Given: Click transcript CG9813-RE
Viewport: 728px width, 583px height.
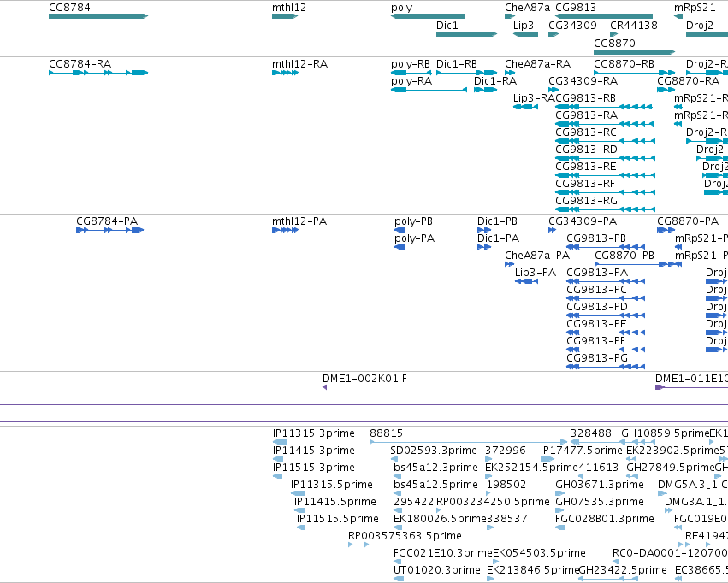Looking at the screenshot, I should point(606,175).
